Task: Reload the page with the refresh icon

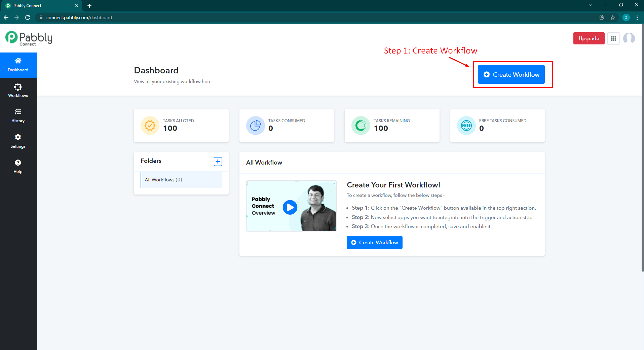Action: 28,17
